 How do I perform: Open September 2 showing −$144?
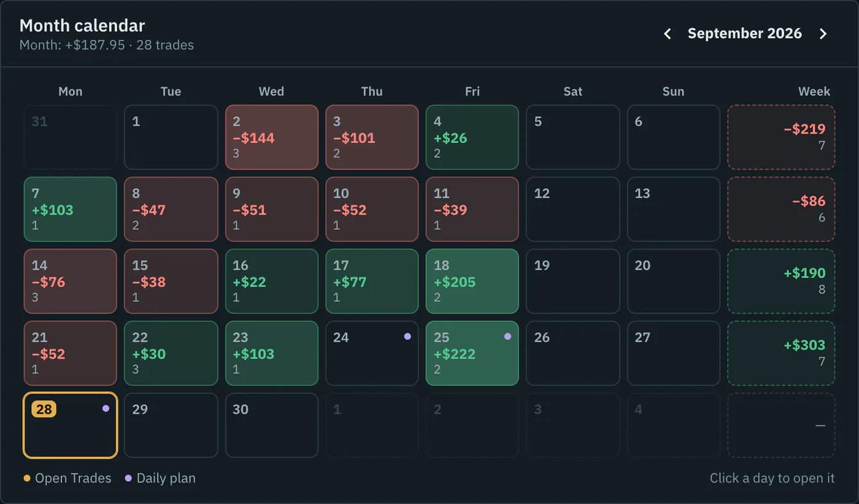click(272, 137)
